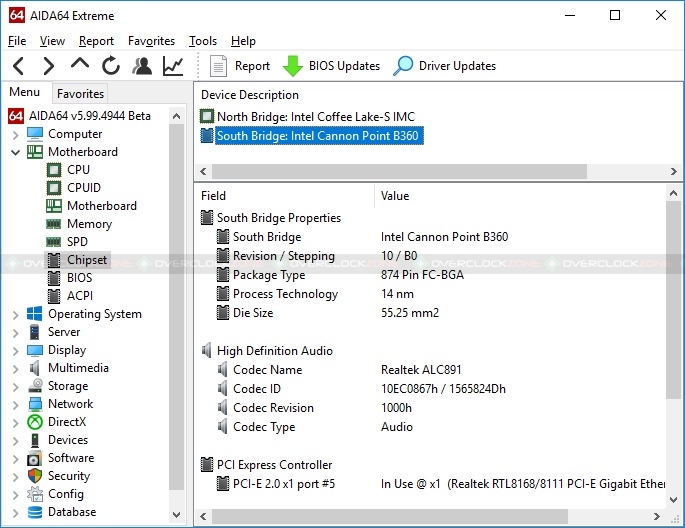Viewport: 685px width, 528px height.
Task: Open the user management icon in the toolbar
Action: (142, 66)
